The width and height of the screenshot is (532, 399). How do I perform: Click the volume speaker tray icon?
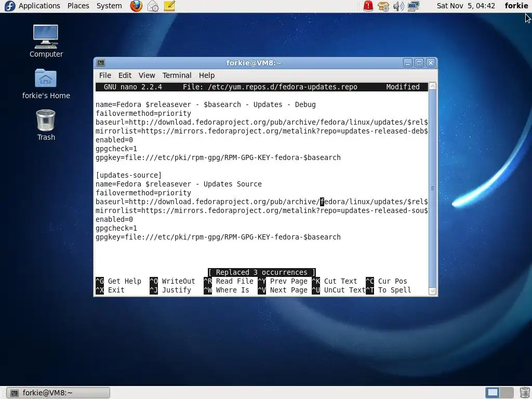click(x=398, y=6)
